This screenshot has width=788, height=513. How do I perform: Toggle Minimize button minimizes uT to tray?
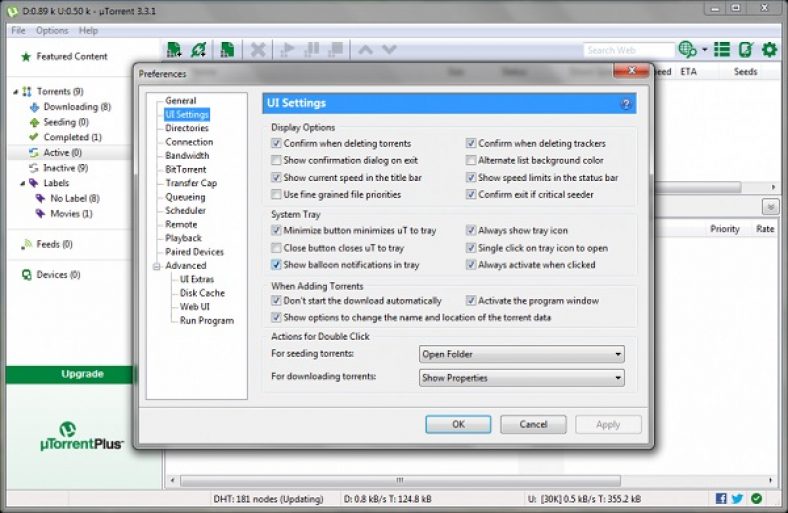[276, 231]
